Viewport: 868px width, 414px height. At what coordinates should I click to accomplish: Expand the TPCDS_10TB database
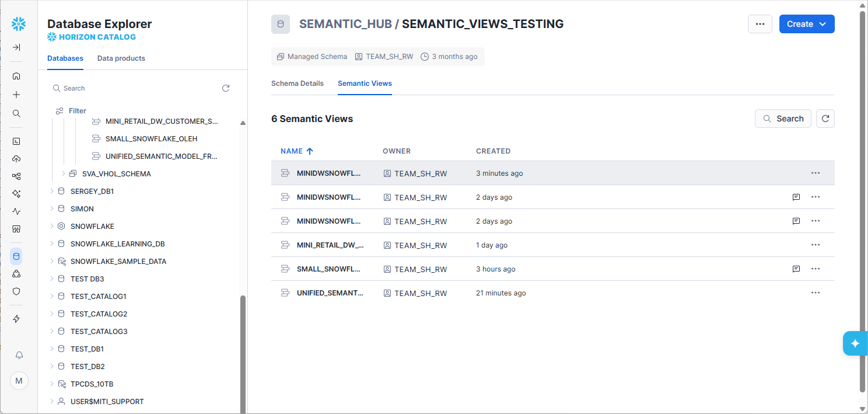pyautogui.click(x=52, y=384)
